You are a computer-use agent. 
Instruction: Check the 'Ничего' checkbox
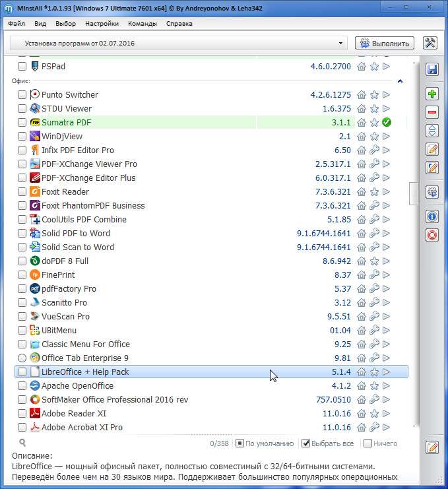point(368,443)
